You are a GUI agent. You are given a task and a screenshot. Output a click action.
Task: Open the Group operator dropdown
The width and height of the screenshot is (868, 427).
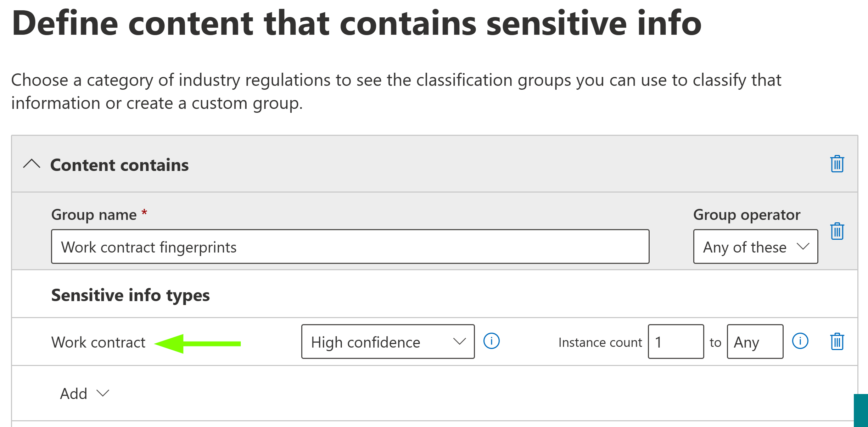pyautogui.click(x=755, y=247)
